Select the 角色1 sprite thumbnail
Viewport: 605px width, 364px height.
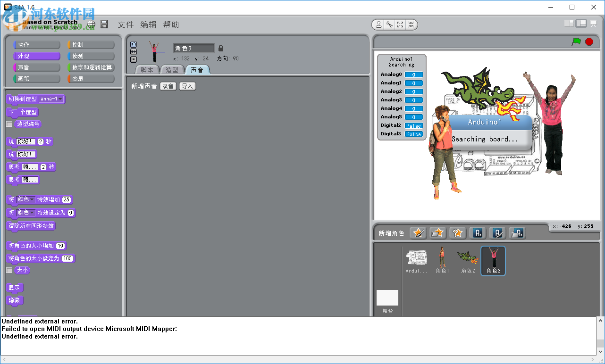coord(442,261)
